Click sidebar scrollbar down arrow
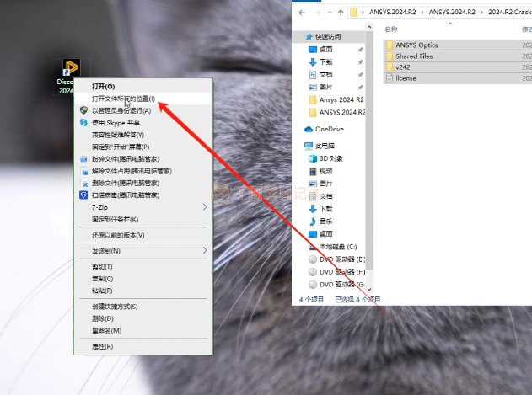The width and height of the screenshot is (532, 395). (x=369, y=289)
